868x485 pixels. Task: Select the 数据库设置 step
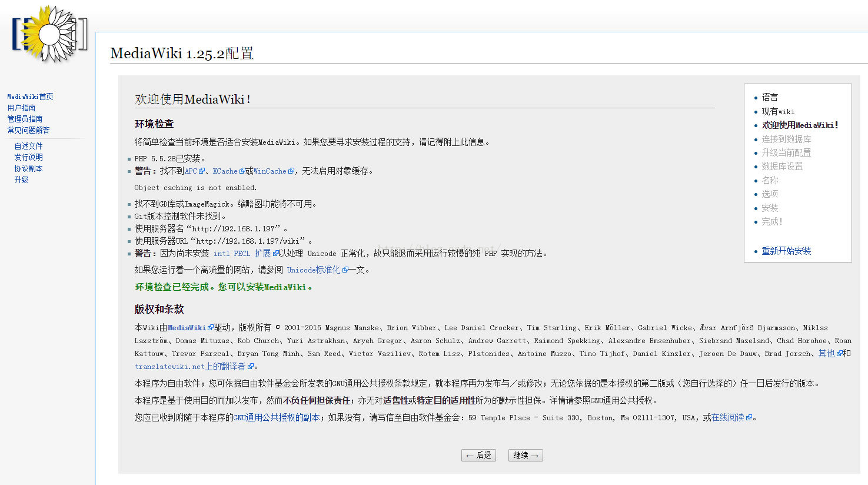[x=782, y=167]
